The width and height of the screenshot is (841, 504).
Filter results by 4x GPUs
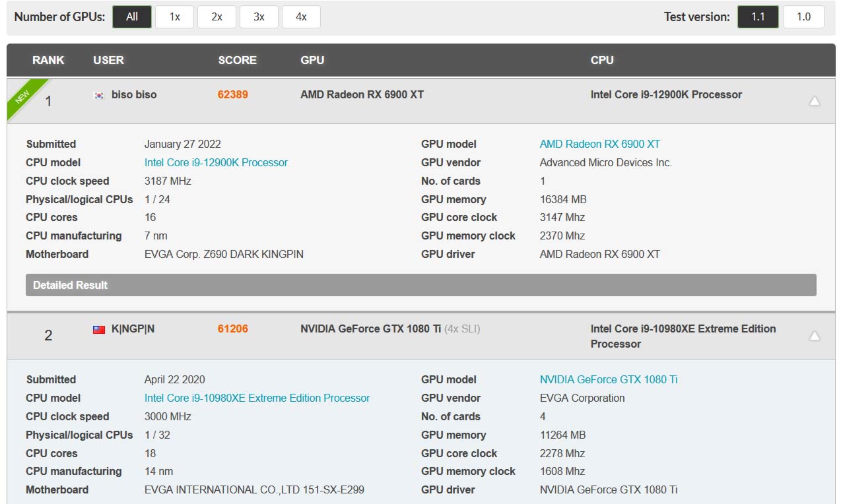pos(301,17)
